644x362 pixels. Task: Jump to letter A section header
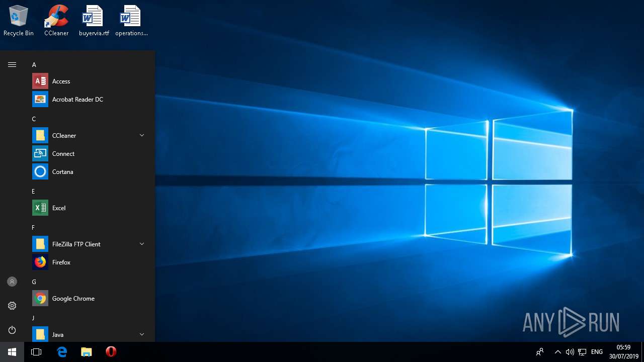(x=34, y=65)
